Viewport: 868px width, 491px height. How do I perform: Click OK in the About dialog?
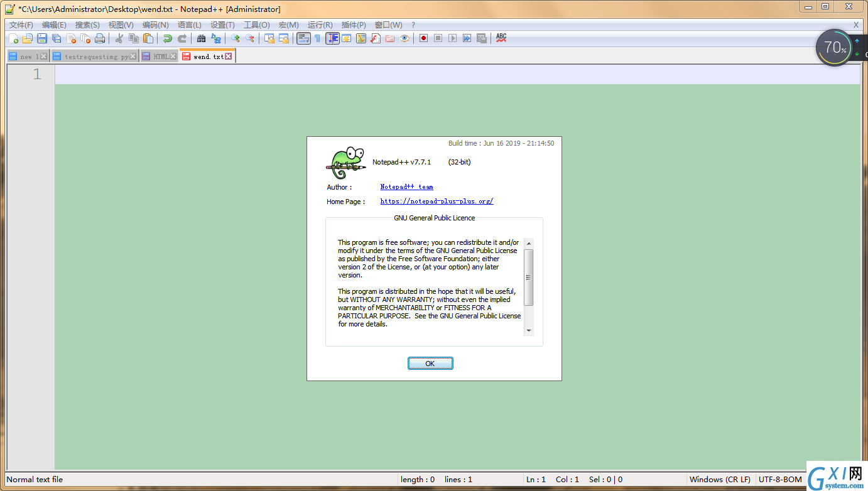click(430, 364)
